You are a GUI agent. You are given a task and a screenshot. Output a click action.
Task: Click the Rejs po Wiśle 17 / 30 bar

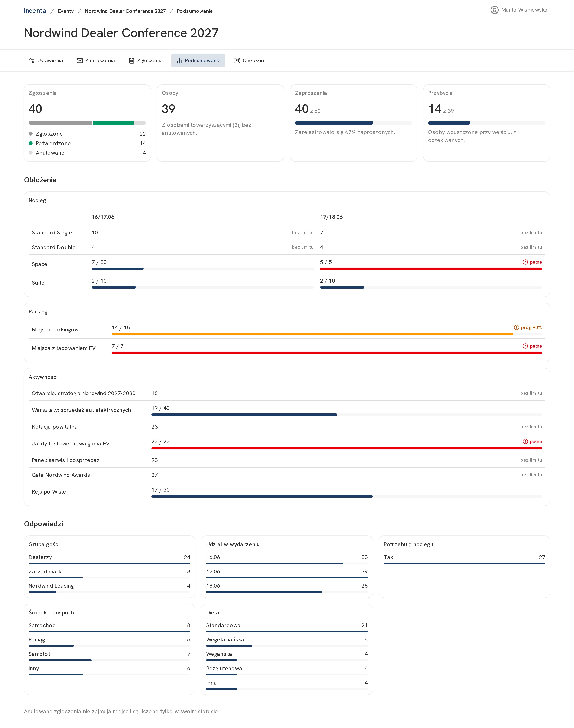(346, 496)
